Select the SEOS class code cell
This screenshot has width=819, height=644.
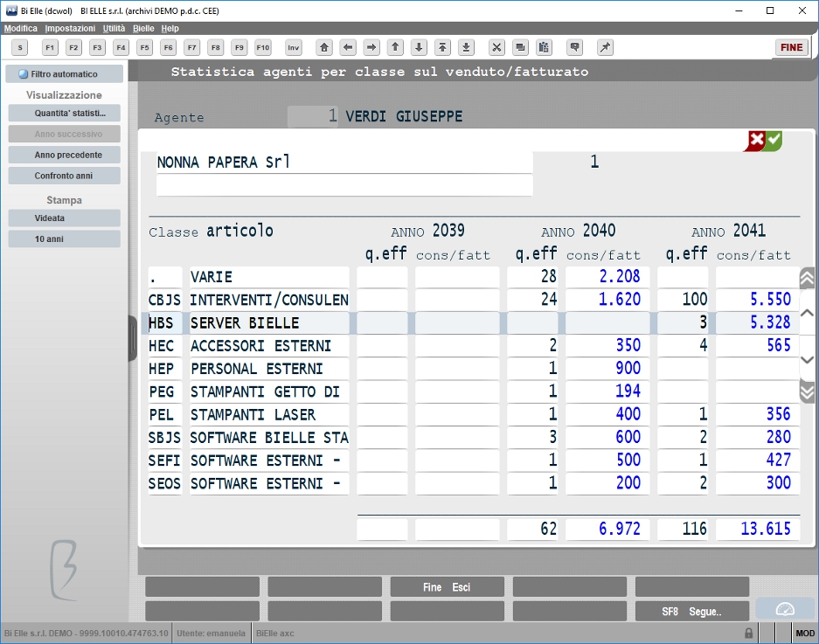(x=164, y=483)
